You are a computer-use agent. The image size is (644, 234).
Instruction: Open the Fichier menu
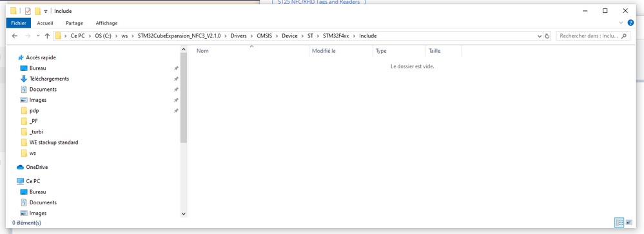pos(19,23)
